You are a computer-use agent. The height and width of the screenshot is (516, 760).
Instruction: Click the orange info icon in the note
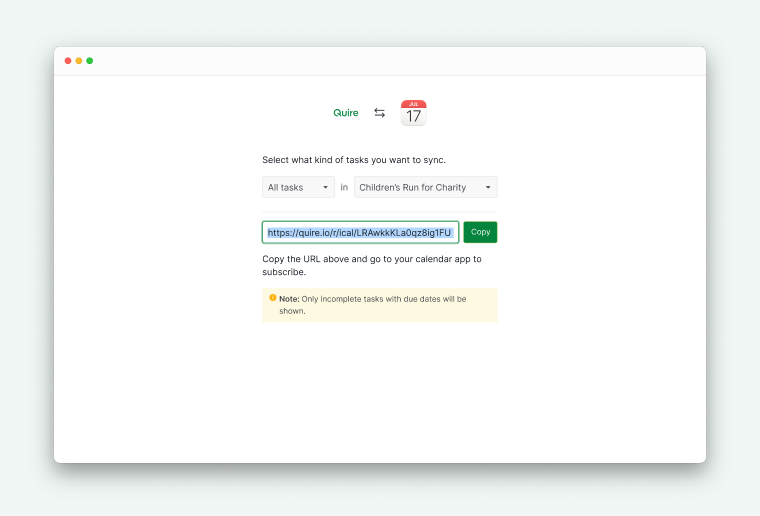(x=273, y=298)
